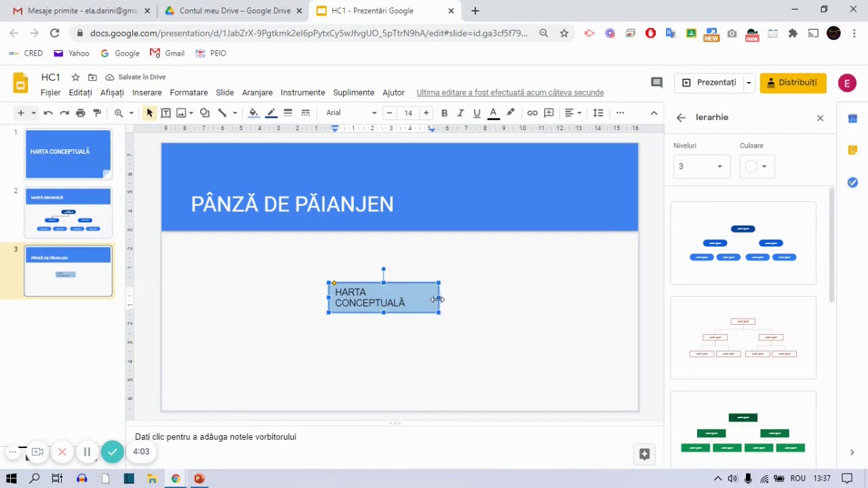Image resolution: width=868 pixels, height=488 pixels.
Task: Pause the screen recording
Action: click(x=87, y=451)
